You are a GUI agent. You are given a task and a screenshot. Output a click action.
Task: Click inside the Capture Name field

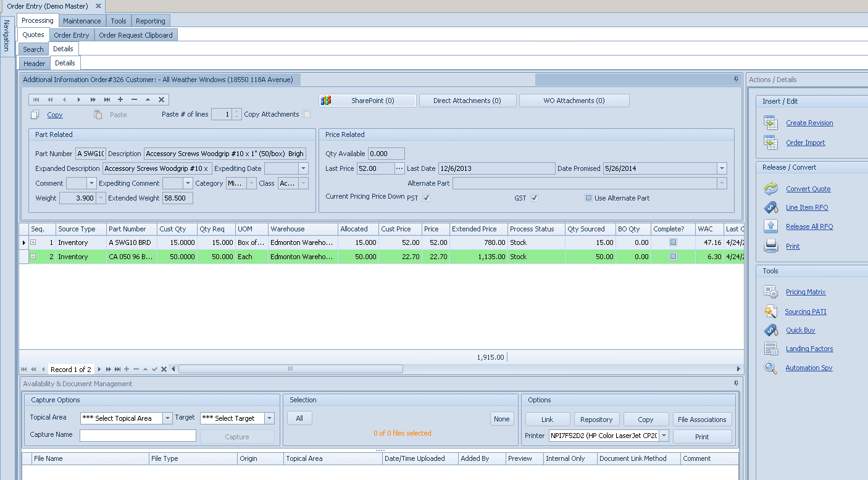(137, 435)
